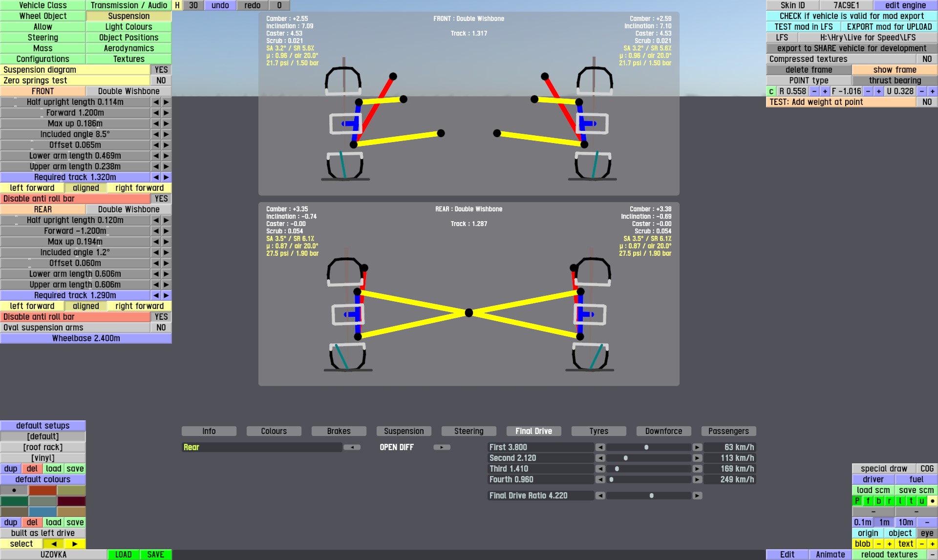This screenshot has height=560, width=938.
Task: Open the Aerodynamics menu
Action: pyautogui.click(x=128, y=48)
